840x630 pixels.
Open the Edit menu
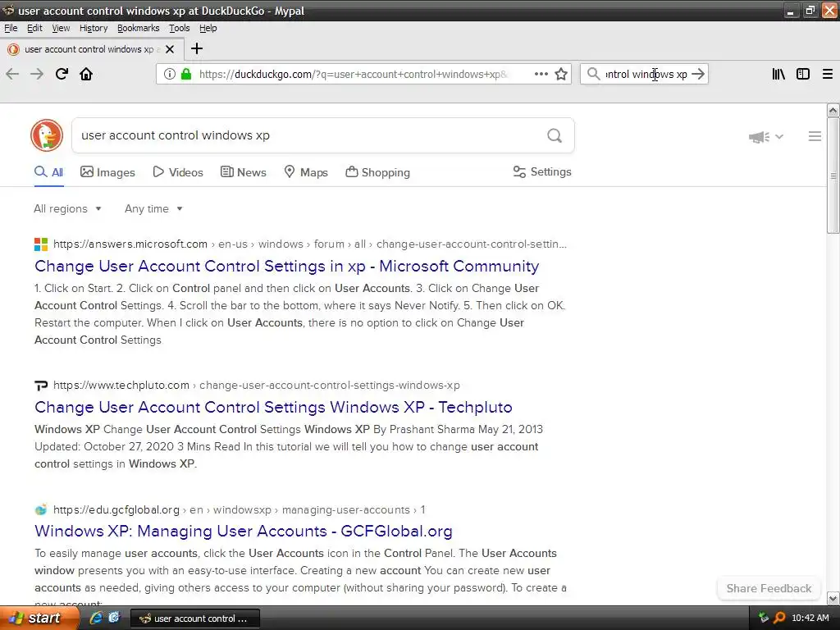point(34,28)
